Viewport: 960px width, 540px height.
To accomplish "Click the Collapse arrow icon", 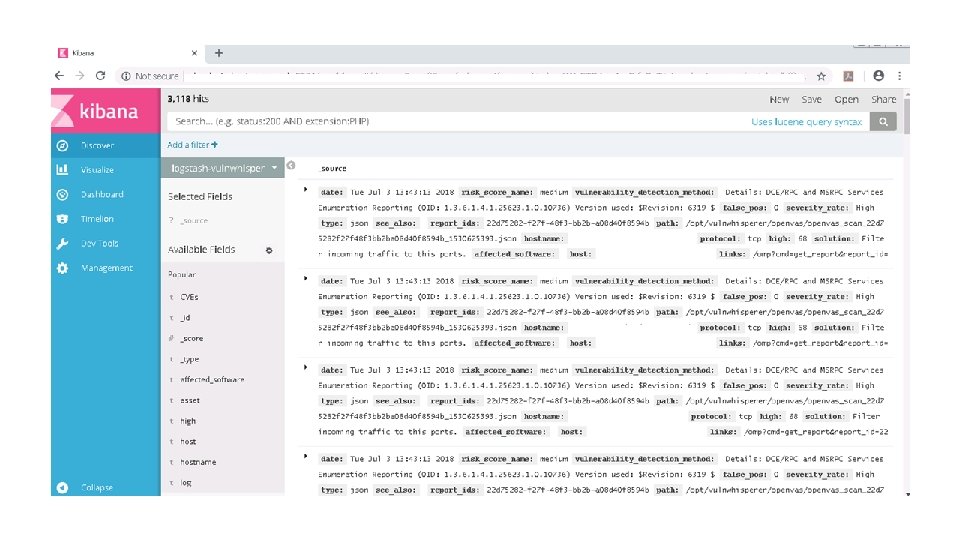I will click(x=62, y=487).
